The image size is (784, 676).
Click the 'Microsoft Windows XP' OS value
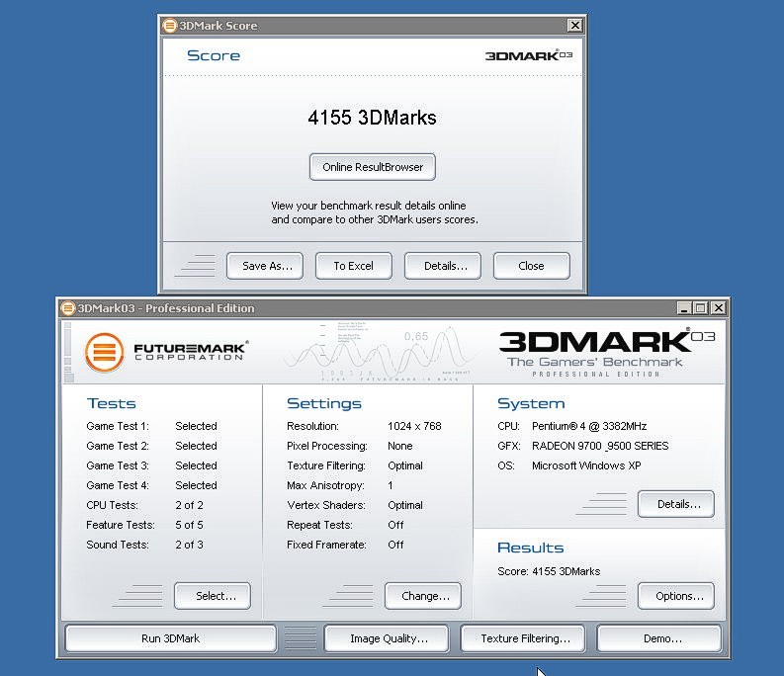click(586, 465)
